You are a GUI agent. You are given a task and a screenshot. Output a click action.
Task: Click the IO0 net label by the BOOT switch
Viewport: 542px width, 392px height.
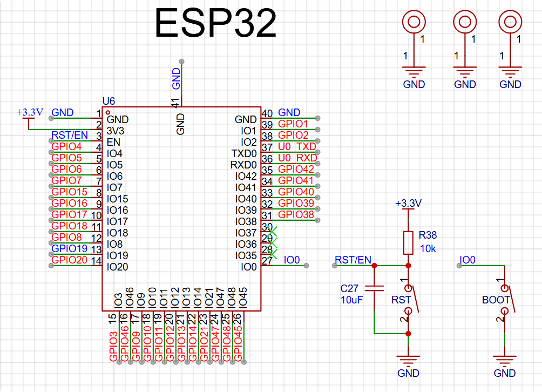(x=468, y=260)
